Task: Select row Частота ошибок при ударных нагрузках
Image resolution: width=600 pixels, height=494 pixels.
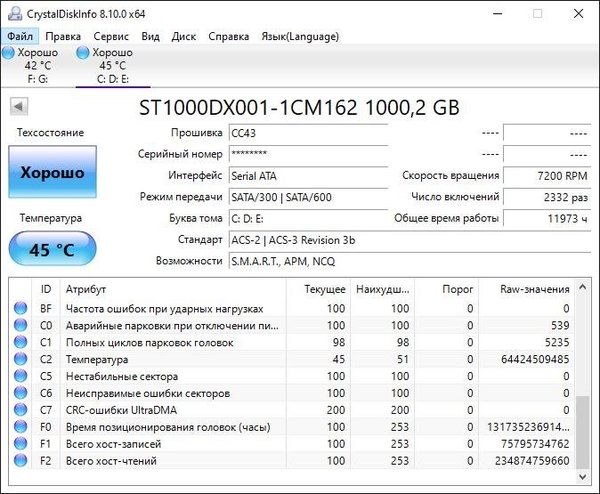Action: tap(292, 308)
